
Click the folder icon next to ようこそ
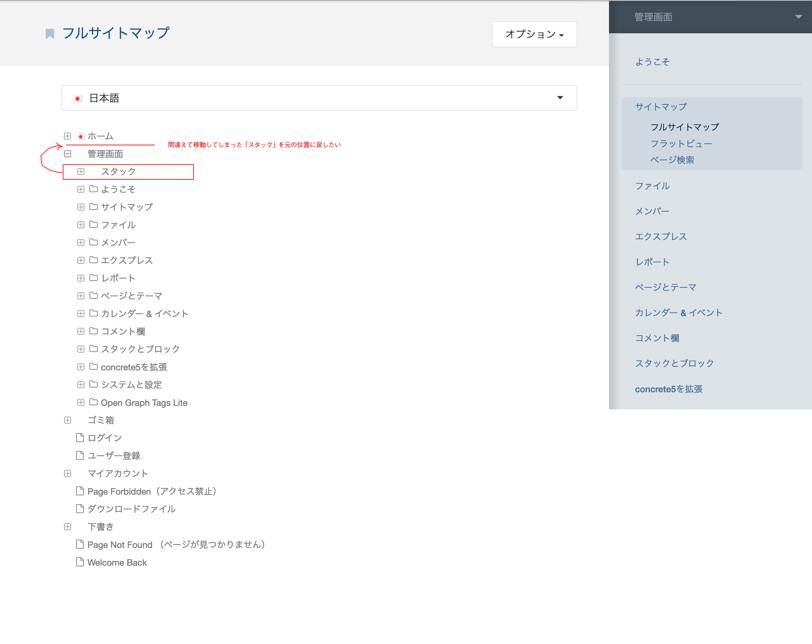tap(93, 189)
